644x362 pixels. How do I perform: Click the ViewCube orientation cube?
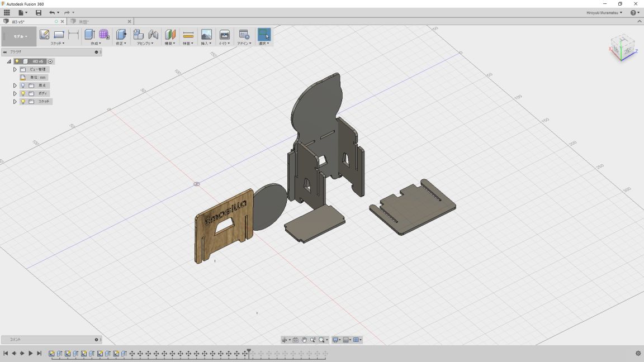[x=622, y=48]
